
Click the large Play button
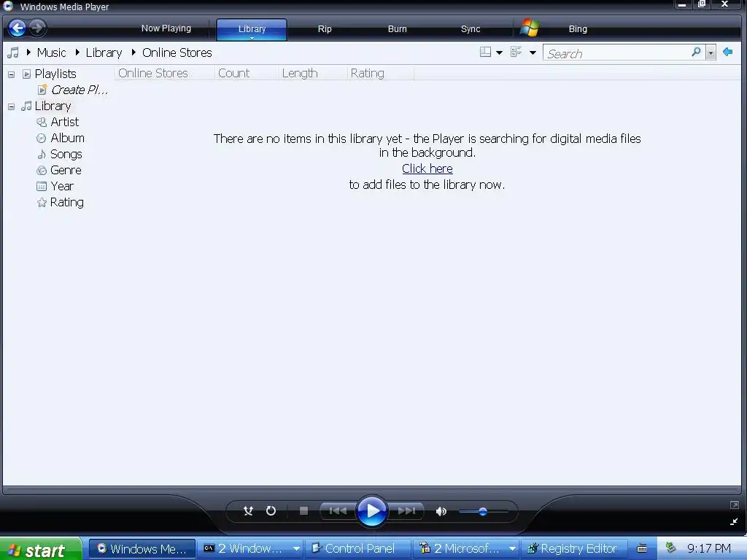click(x=371, y=511)
